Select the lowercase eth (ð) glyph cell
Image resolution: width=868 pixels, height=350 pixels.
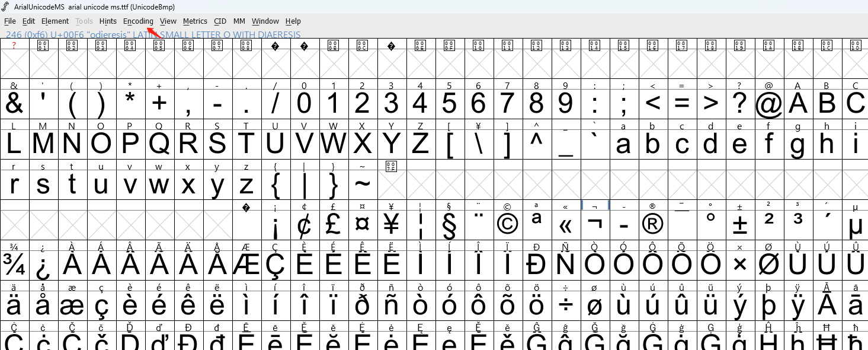click(x=362, y=306)
